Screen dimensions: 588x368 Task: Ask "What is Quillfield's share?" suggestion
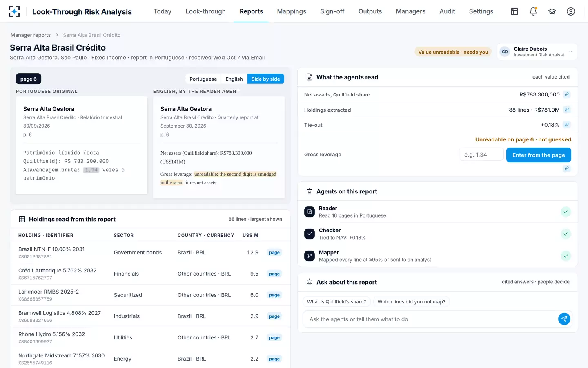(336, 302)
